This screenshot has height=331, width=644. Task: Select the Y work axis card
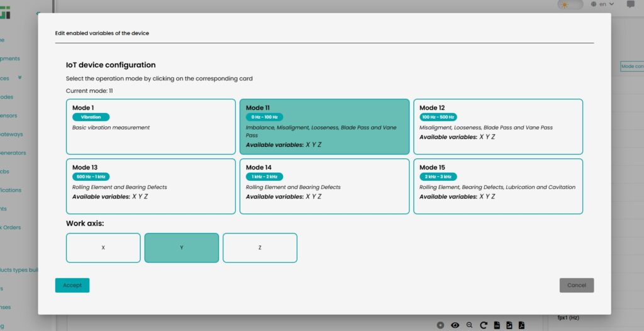pos(182,247)
